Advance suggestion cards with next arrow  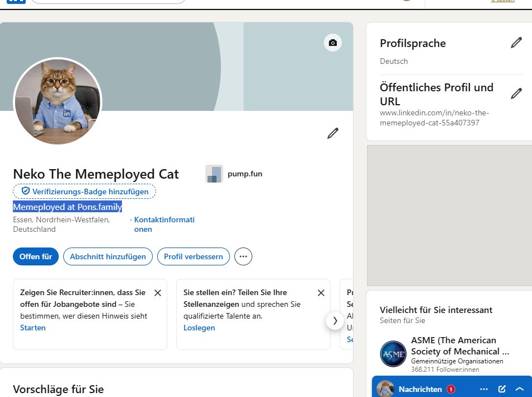pyautogui.click(x=335, y=321)
